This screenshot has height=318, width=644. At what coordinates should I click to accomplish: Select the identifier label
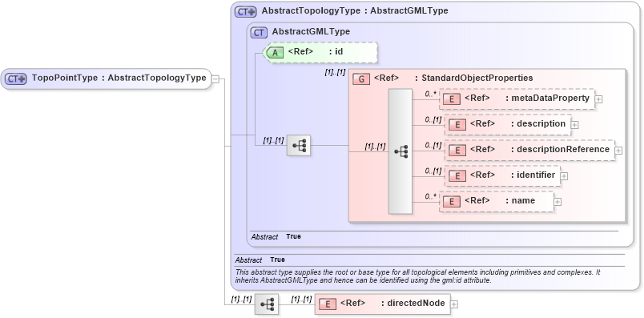536,175
